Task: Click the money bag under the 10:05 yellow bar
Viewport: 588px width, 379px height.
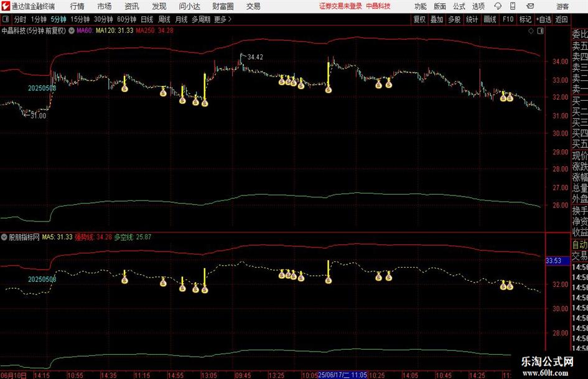Action: (x=329, y=90)
